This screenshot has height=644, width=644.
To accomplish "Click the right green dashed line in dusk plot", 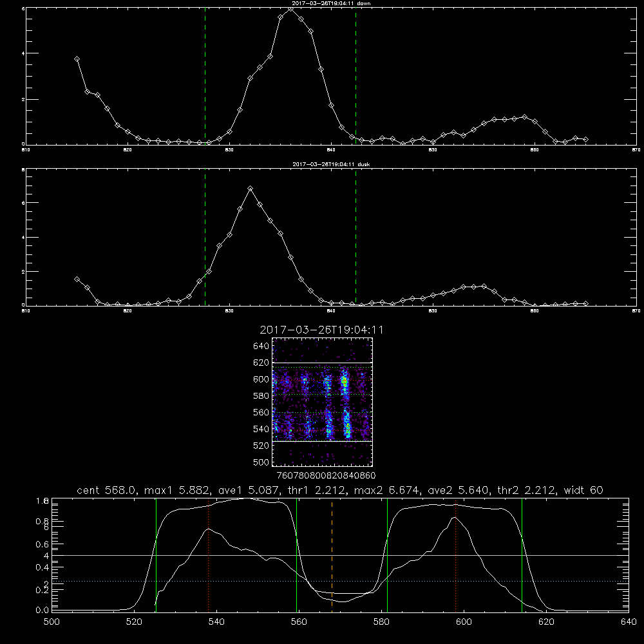I will (355, 237).
